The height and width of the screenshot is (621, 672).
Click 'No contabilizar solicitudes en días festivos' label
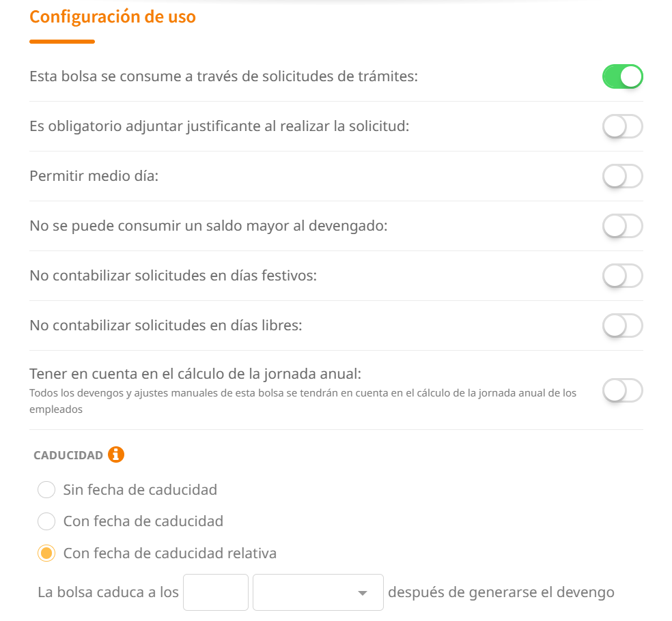[x=173, y=276]
